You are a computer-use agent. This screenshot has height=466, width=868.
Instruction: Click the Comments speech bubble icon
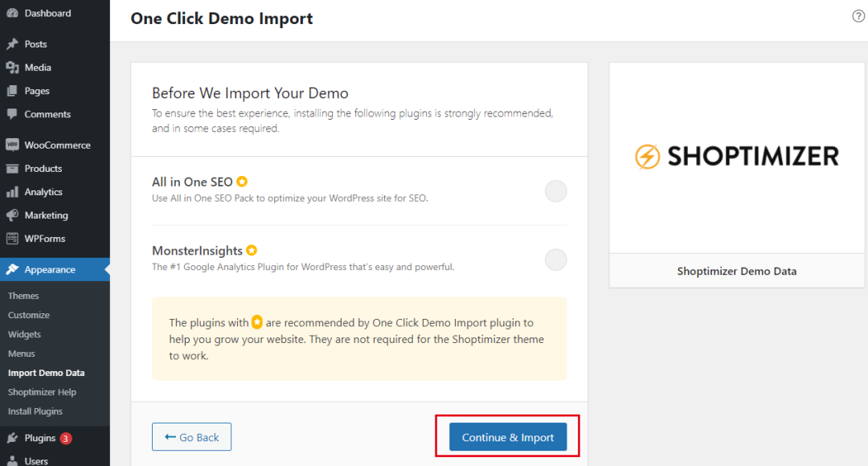point(12,114)
